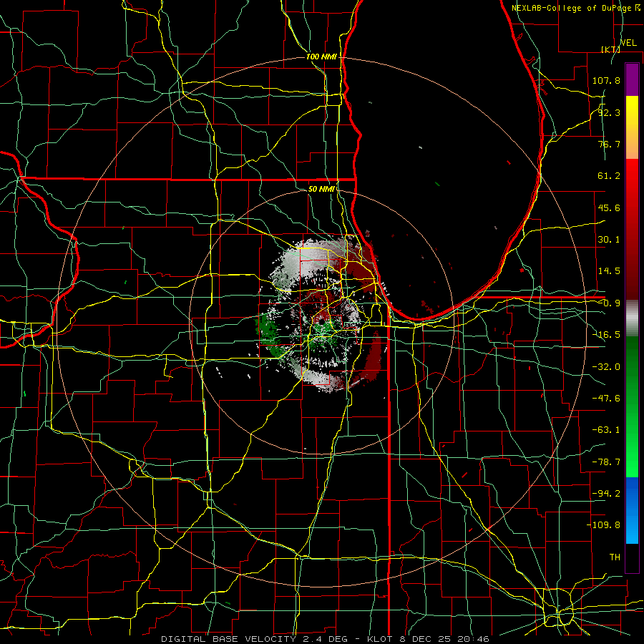Click the -94.2 legend value
This screenshot has width=644, height=644.
coord(606,493)
